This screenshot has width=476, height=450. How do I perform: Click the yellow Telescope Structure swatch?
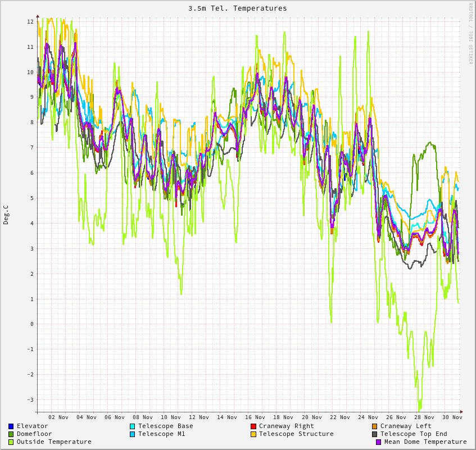253,434
